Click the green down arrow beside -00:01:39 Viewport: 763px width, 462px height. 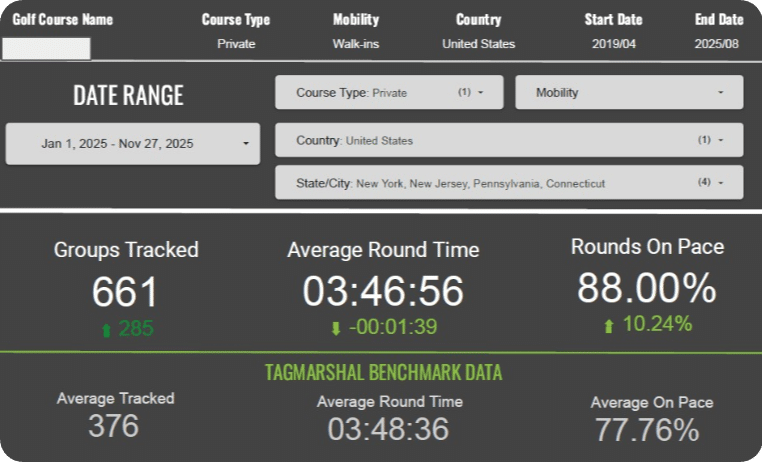pos(336,328)
